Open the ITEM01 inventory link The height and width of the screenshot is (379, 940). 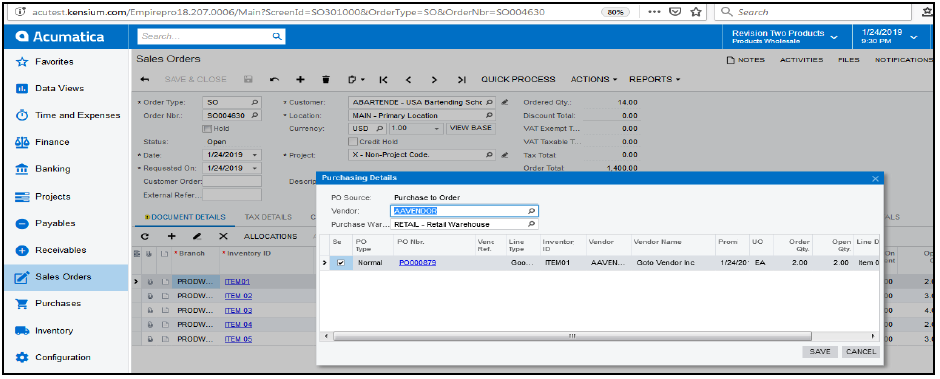pos(237,281)
